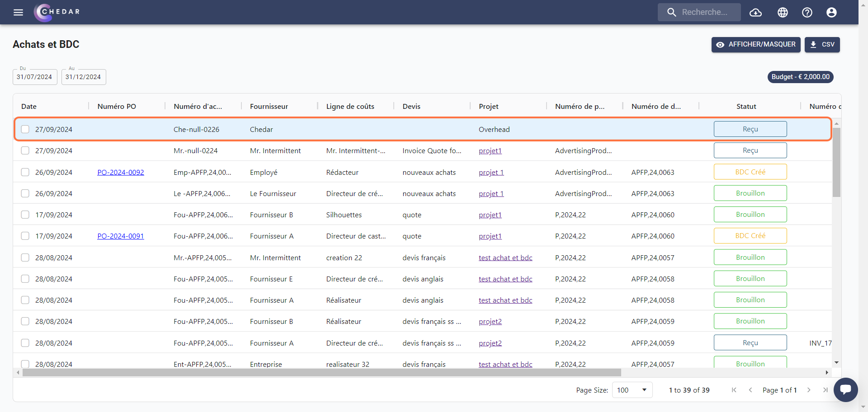Screen dimensions: 868x412
Task: Click the Overhead project cell
Action: coord(494,129)
